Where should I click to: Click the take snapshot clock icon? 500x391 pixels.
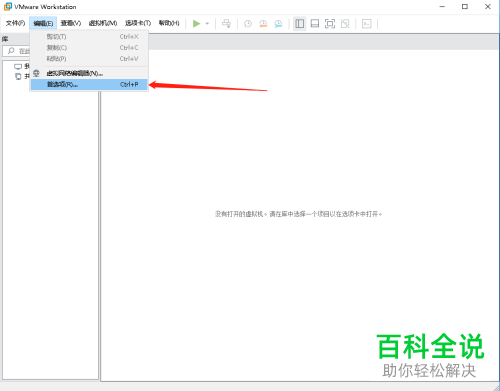[248, 23]
